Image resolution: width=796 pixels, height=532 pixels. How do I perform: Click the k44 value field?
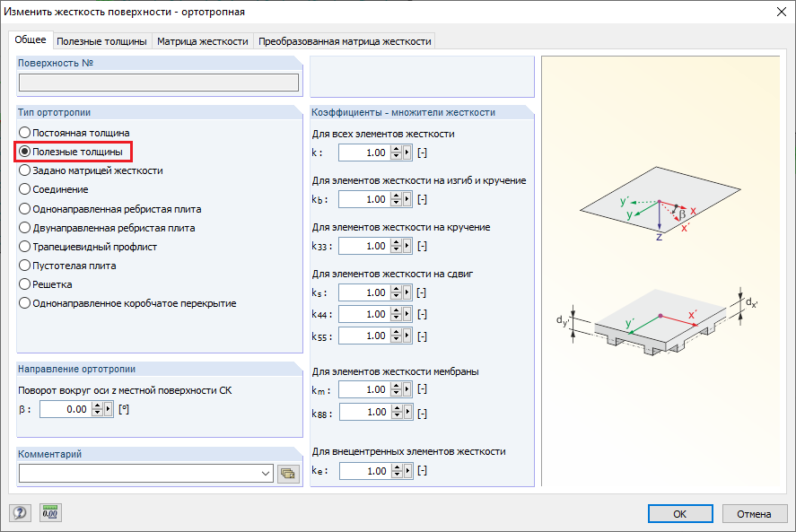pos(364,314)
